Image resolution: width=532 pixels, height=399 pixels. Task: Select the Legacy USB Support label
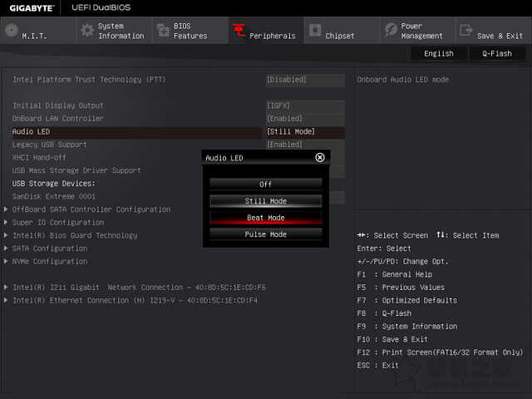pos(50,145)
